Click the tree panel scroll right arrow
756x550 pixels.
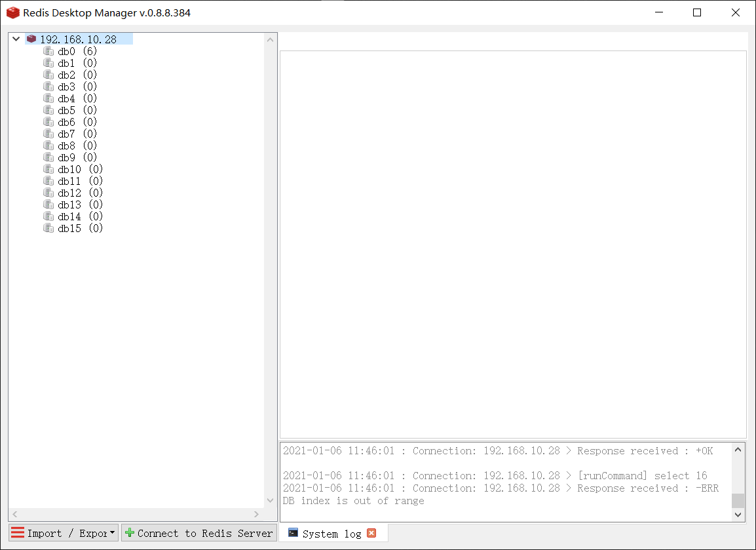pos(256,515)
